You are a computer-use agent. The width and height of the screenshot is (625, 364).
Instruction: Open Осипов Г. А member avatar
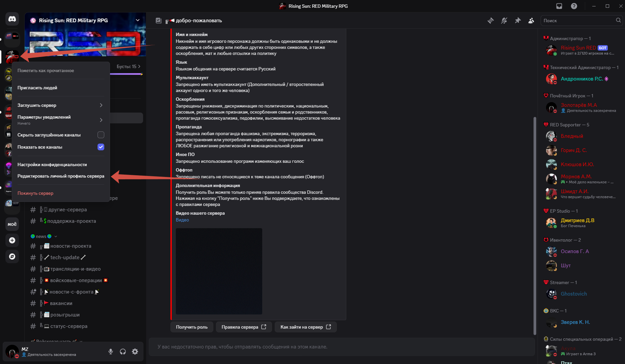551,251
